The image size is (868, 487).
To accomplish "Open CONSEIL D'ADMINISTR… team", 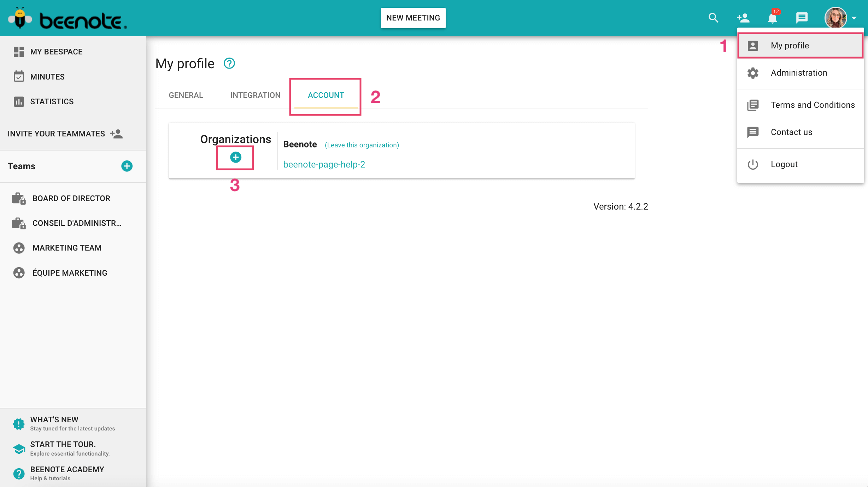I will point(77,223).
